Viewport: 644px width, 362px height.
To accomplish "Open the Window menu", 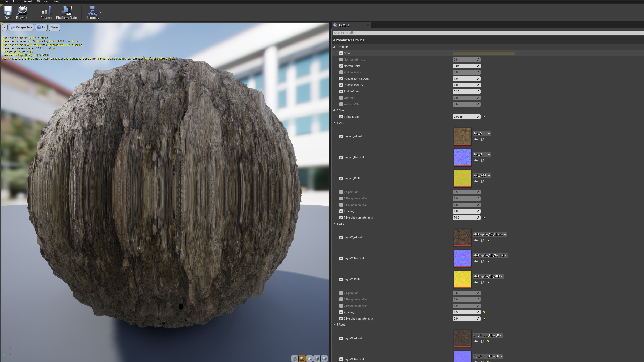I will coord(43,2).
